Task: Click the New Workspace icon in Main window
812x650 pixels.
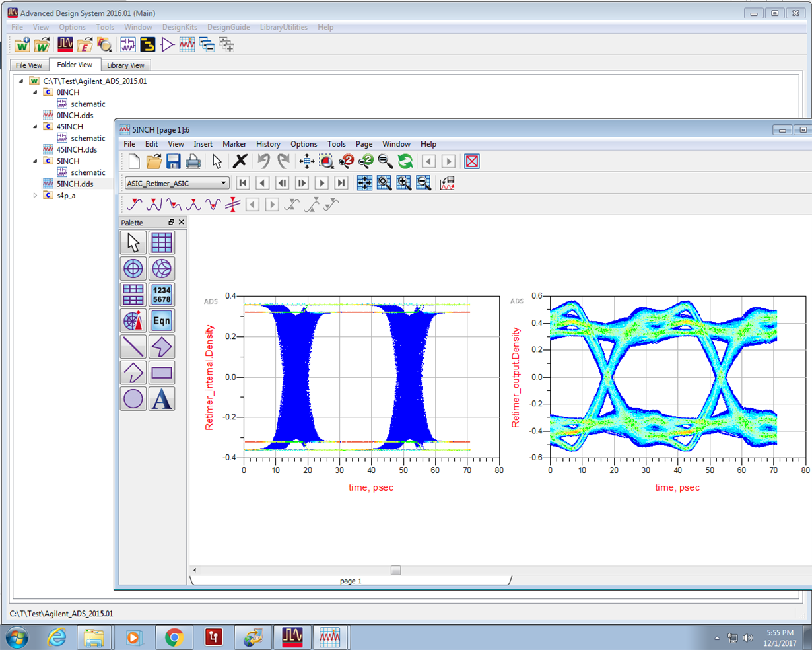Action: (x=22, y=45)
